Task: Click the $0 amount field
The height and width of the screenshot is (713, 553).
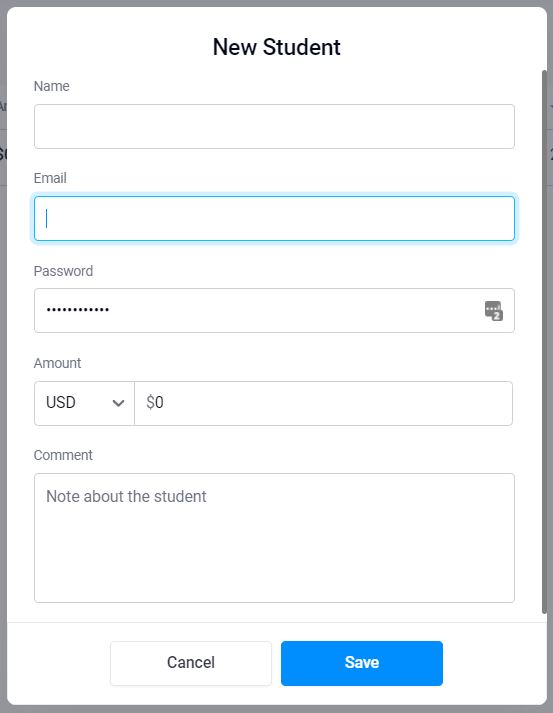Action: point(323,403)
